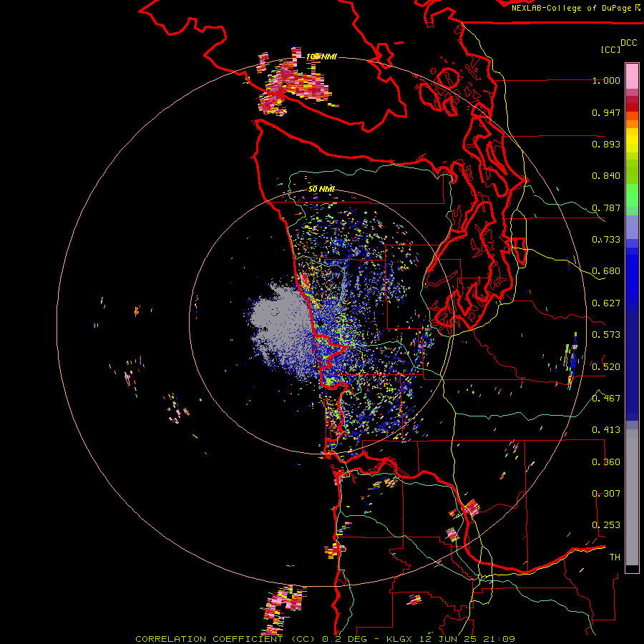The width and height of the screenshot is (644, 644).
Task: Pick the periwinkle swatch near 0.733
Action: click(632, 227)
